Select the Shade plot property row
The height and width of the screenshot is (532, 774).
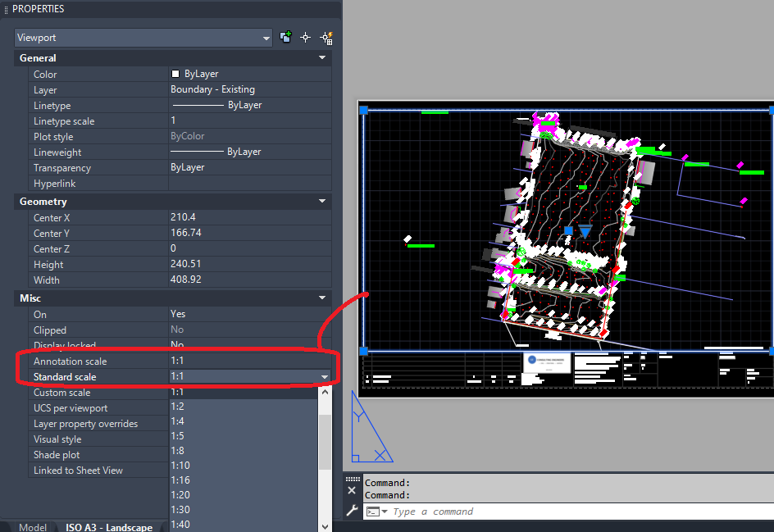pos(98,454)
